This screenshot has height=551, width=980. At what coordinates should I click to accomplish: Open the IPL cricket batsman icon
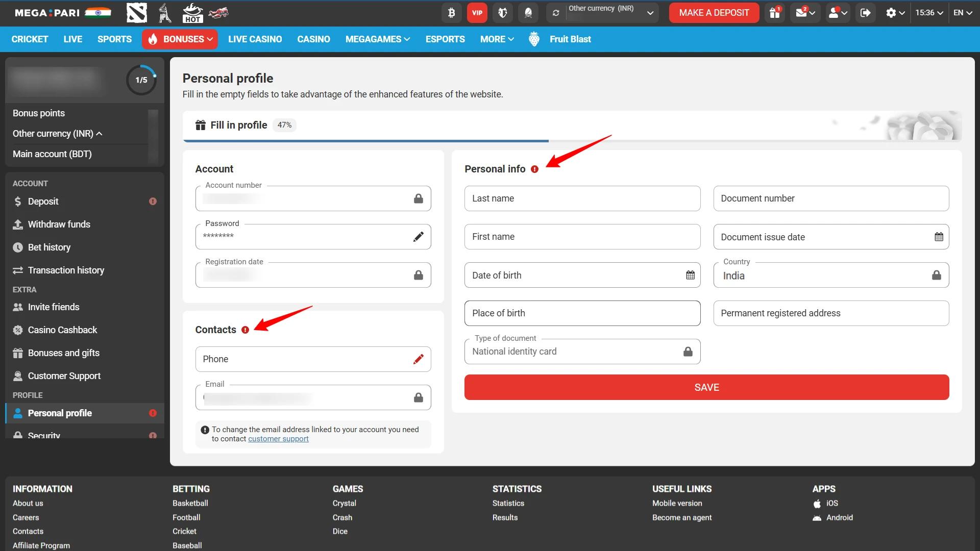click(164, 13)
